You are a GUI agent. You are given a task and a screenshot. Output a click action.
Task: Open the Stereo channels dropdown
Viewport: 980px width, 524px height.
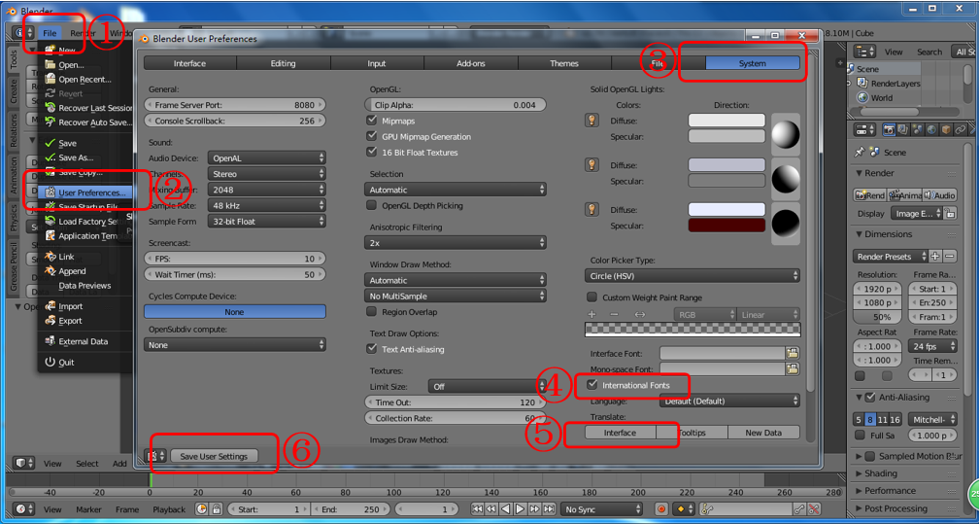pos(266,174)
